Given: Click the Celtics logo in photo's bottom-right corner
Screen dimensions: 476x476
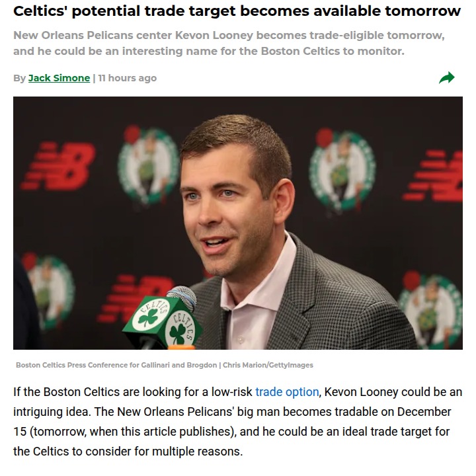Looking at the screenshot, I should tap(431, 309).
